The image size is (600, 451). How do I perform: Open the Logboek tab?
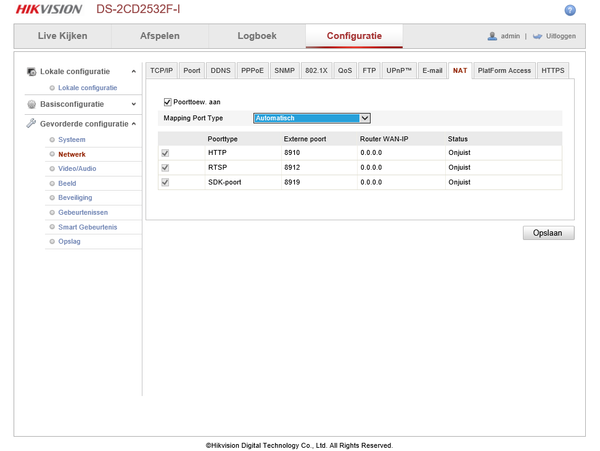257,36
